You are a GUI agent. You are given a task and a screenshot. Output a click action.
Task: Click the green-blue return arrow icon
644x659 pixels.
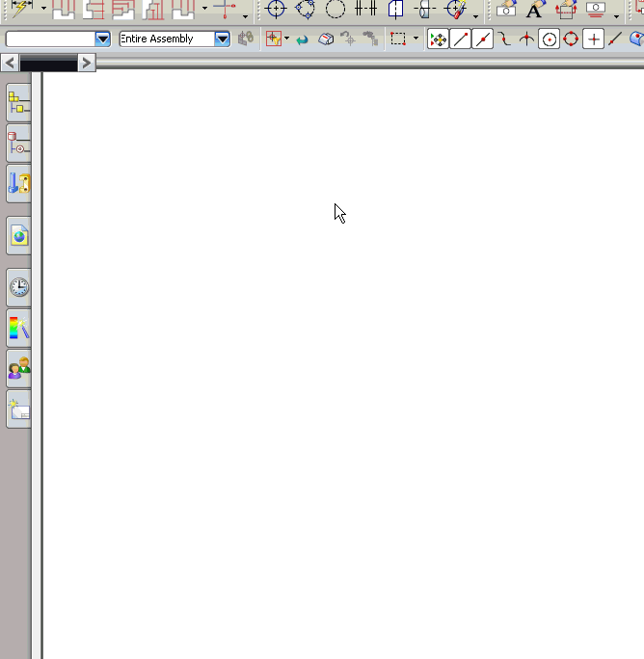tap(302, 40)
